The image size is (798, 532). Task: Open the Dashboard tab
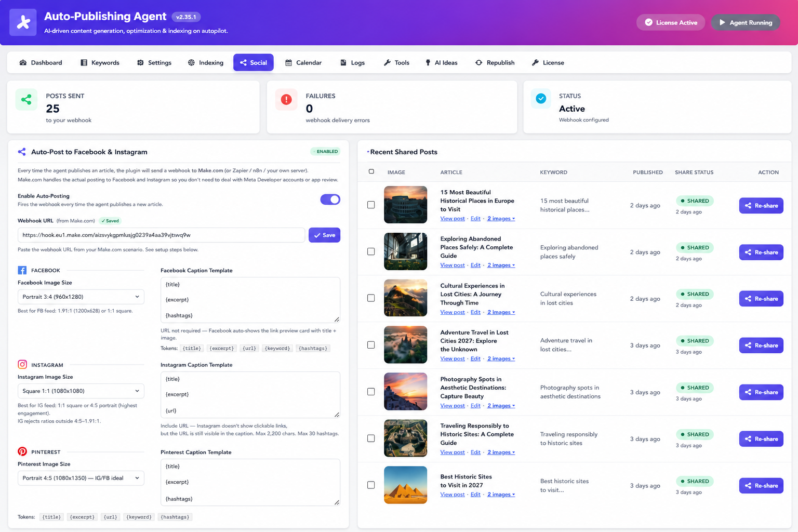tap(41, 62)
